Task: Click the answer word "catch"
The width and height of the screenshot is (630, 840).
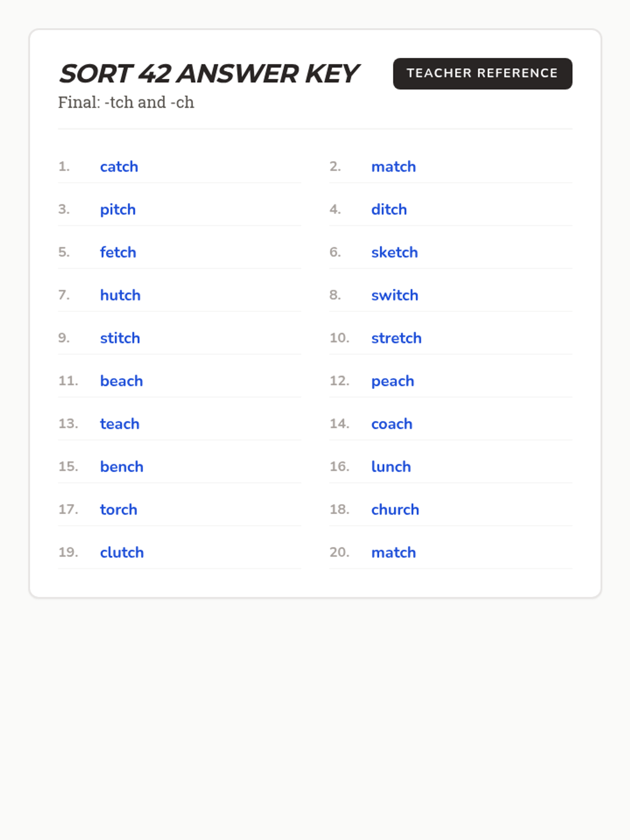Action: (119, 167)
